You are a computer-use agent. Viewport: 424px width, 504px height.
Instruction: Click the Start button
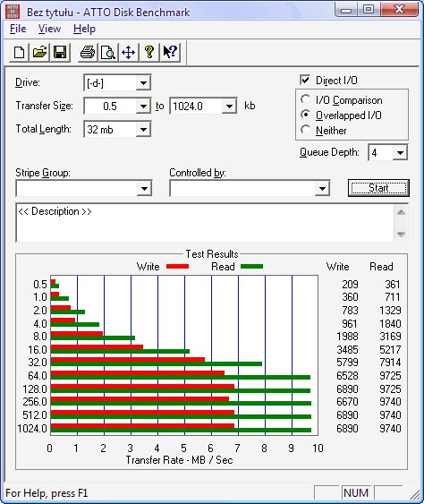(x=378, y=188)
